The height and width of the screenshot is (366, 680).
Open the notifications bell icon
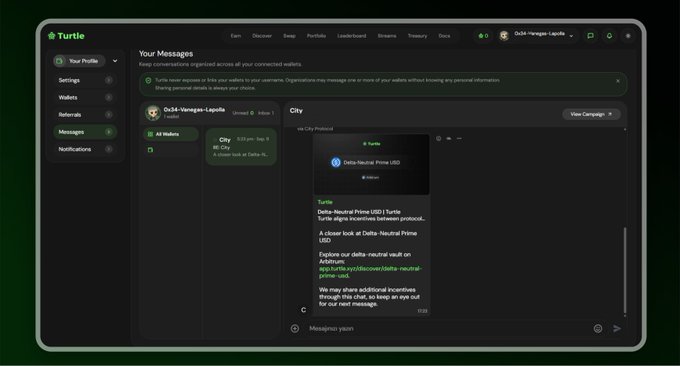(x=609, y=36)
